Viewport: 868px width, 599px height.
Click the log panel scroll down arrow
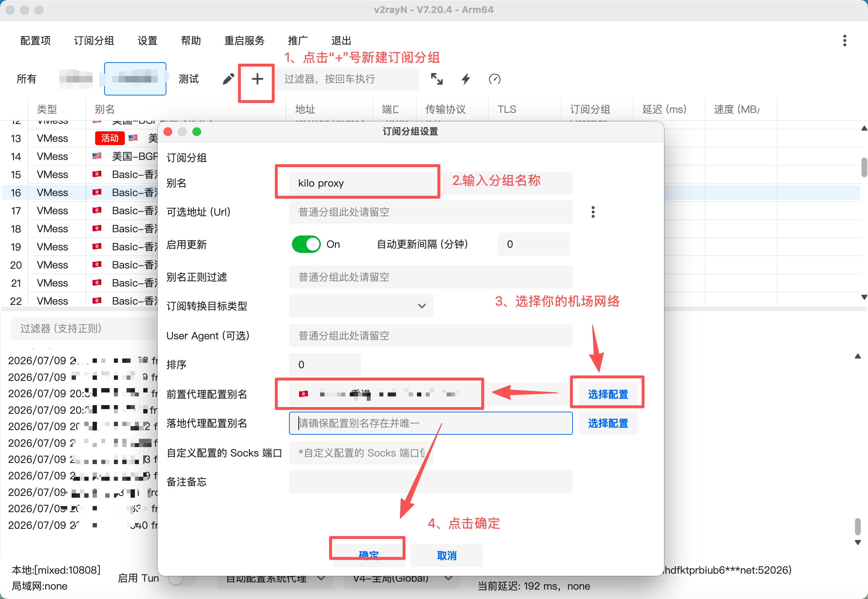858,542
